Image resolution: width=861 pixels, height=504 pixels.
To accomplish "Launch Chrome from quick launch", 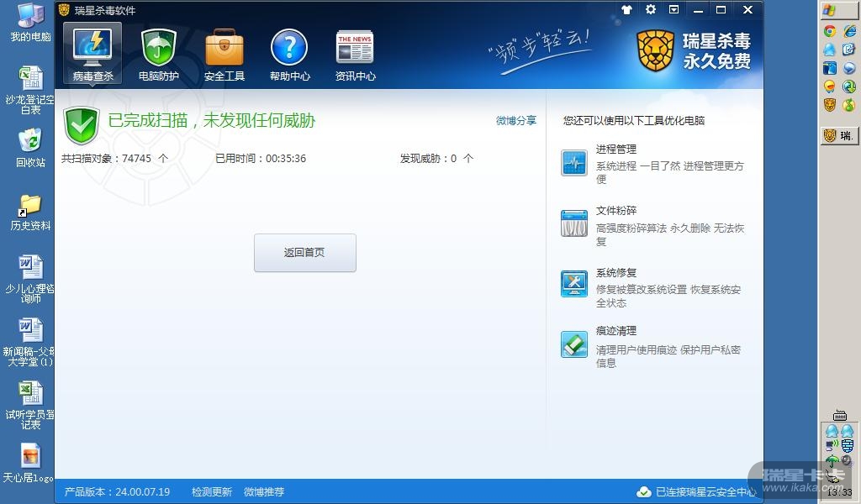I will [830, 31].
